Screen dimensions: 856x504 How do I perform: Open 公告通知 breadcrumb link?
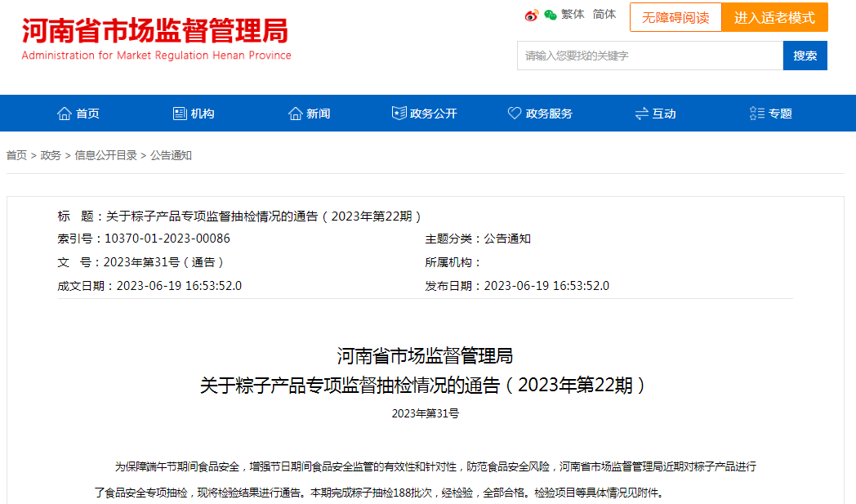coord(171,155)
